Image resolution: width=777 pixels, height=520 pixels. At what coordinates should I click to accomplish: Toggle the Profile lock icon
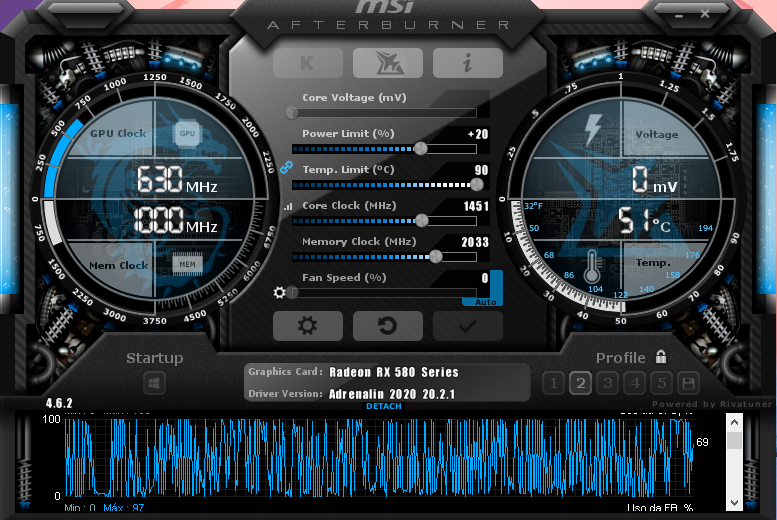[x=661, y=356]
